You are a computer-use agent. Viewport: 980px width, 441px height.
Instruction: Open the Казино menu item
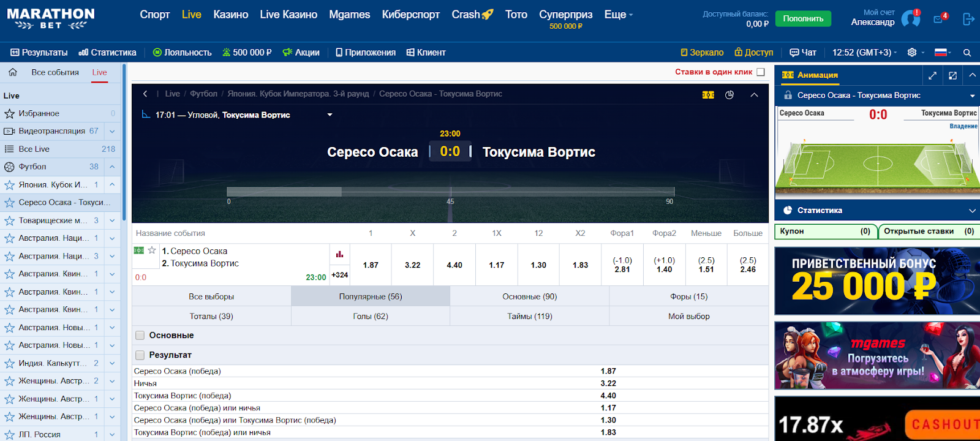coord(230,14)
